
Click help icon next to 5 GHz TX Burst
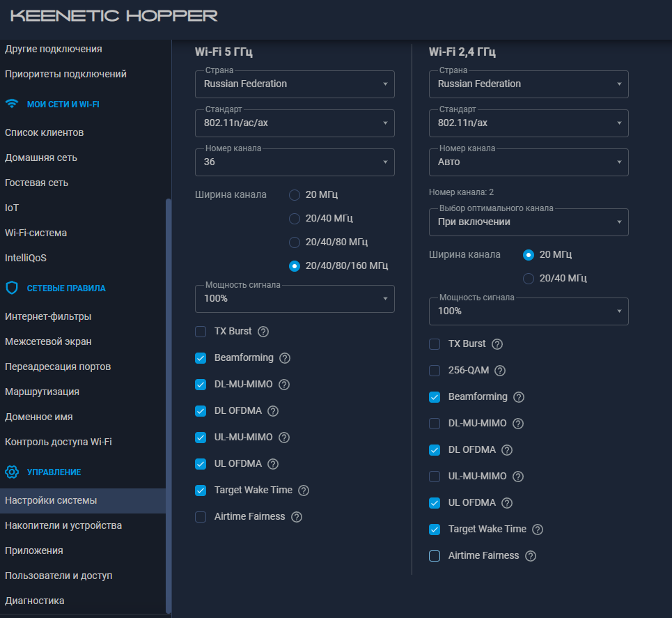263,332
